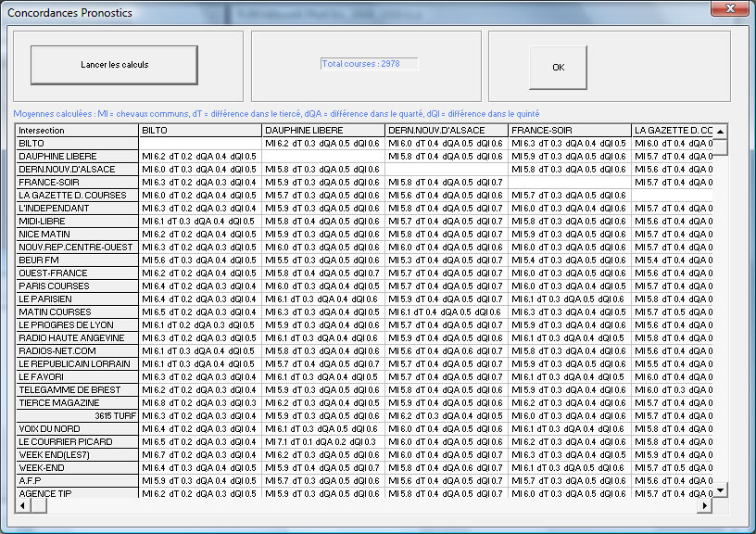
Task: Highlight the LE PARISIEN row header
Action: click(x=77, y=299)
